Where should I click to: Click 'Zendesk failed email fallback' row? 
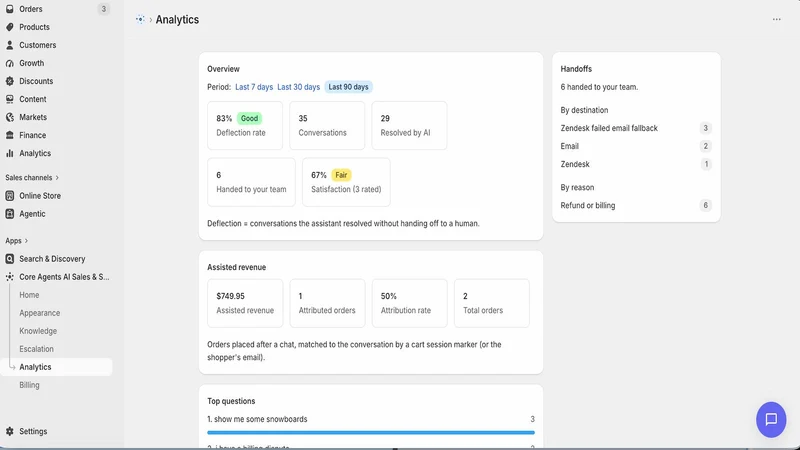point(636,128)
